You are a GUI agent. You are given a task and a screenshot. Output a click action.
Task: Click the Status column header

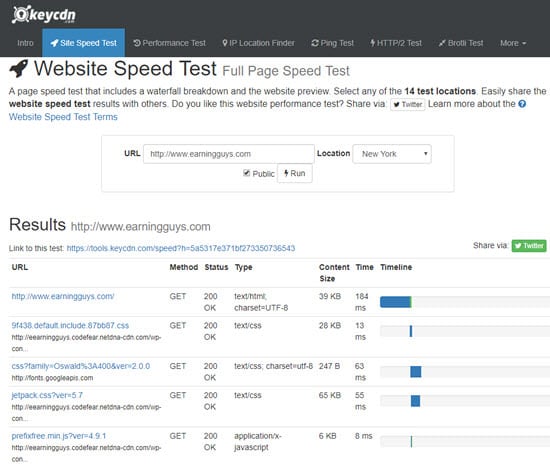click(216, 267)
